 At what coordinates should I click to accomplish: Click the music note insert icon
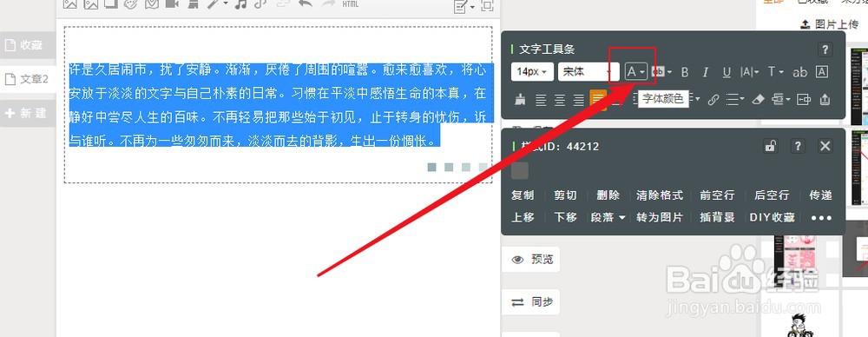pyautogui.click(x=240, y=3)
